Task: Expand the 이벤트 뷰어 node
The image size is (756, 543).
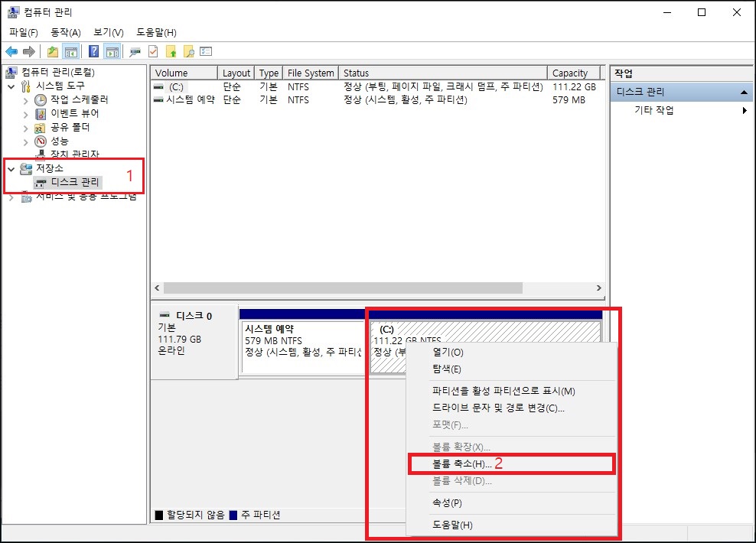Action: (25, 115)
